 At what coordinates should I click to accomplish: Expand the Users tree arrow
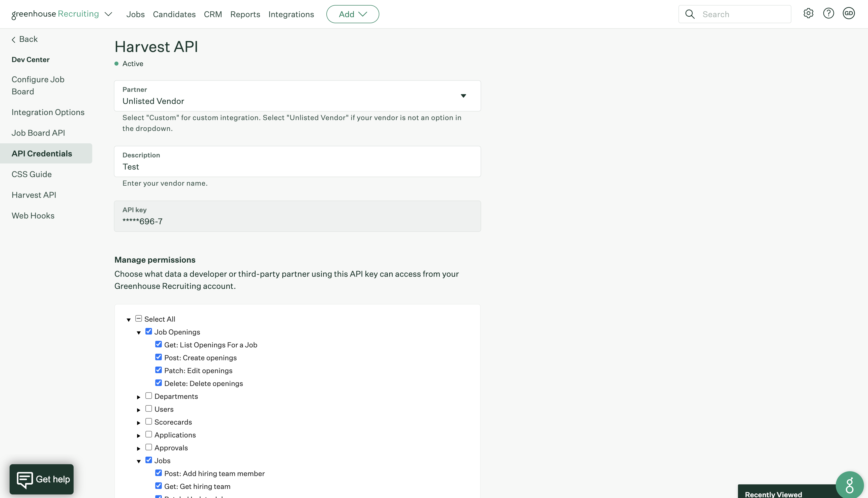(139, 410)
